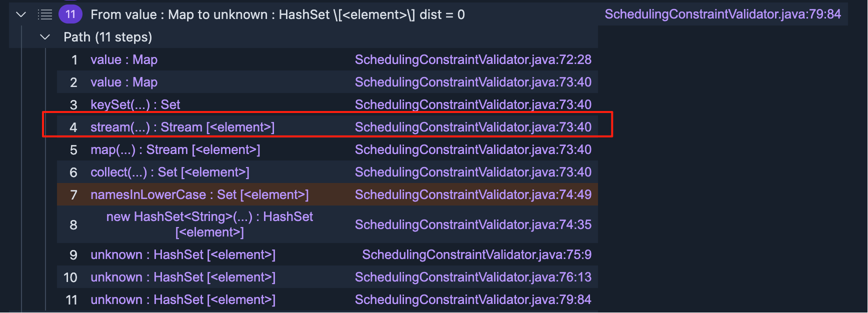Select step 10 'unknown : HashSet [<element>]'
Image resolution: width=868 pixels, height=313 pixels.
pyautogui.click(x=182, y=277)
